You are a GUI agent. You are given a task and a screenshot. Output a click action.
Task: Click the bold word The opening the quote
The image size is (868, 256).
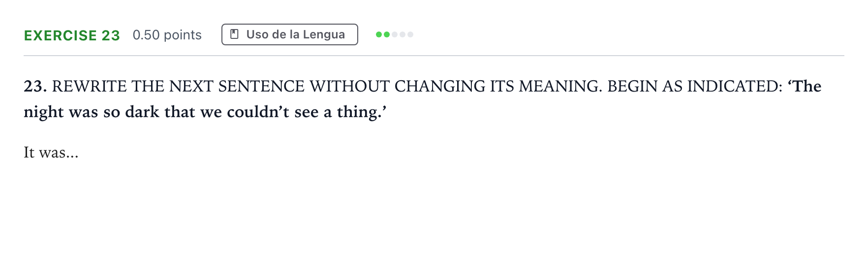click(x=807, y=86)
